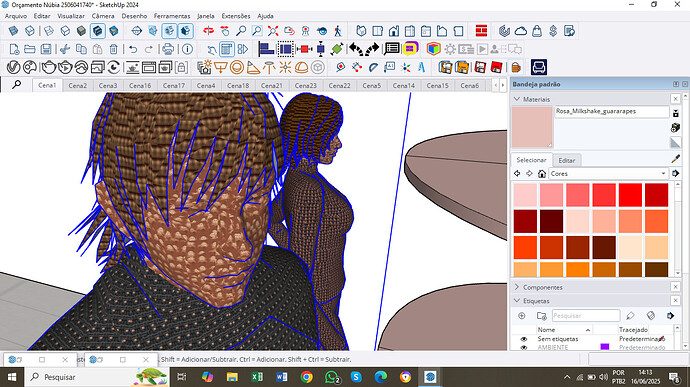Screen dimensions: 690x387
Task: Click the Undo arrow icon
Action: point(133,49)
